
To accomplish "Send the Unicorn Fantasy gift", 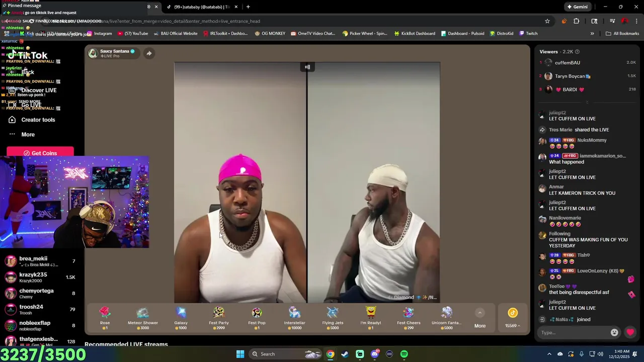I will click(x=447, y=318).
